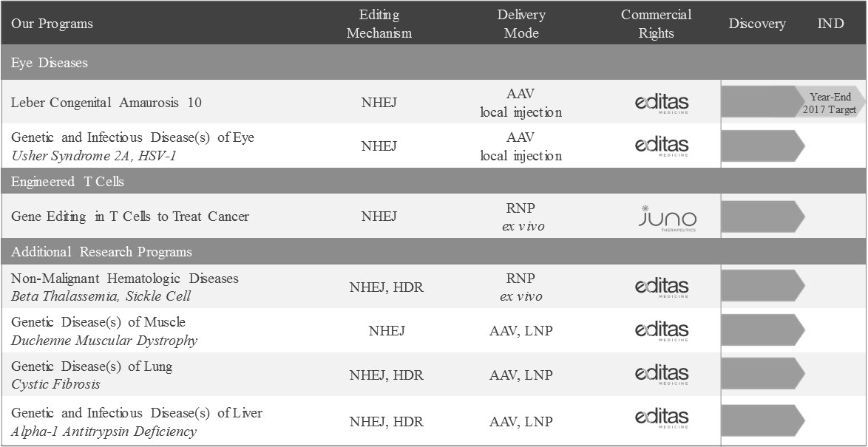Click the Commercial Rights column header
Viewport: 868px width, 447px height.
[x=656, y=24]
